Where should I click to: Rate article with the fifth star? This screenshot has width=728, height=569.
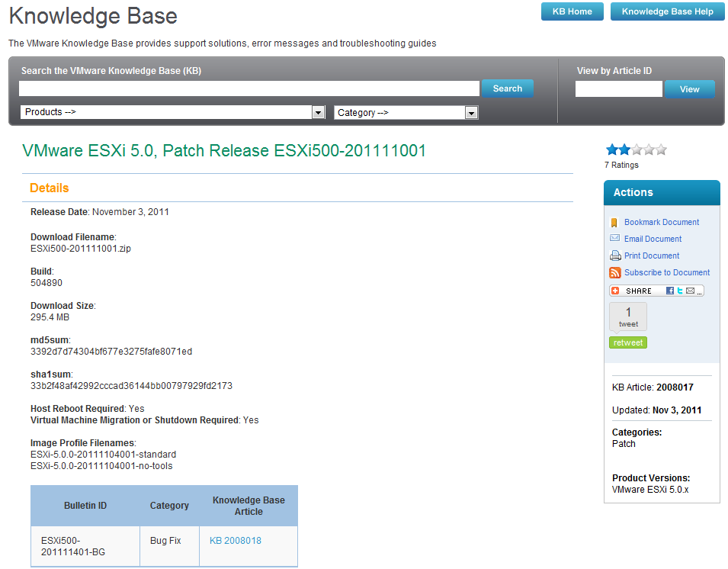tap(661, 149)
